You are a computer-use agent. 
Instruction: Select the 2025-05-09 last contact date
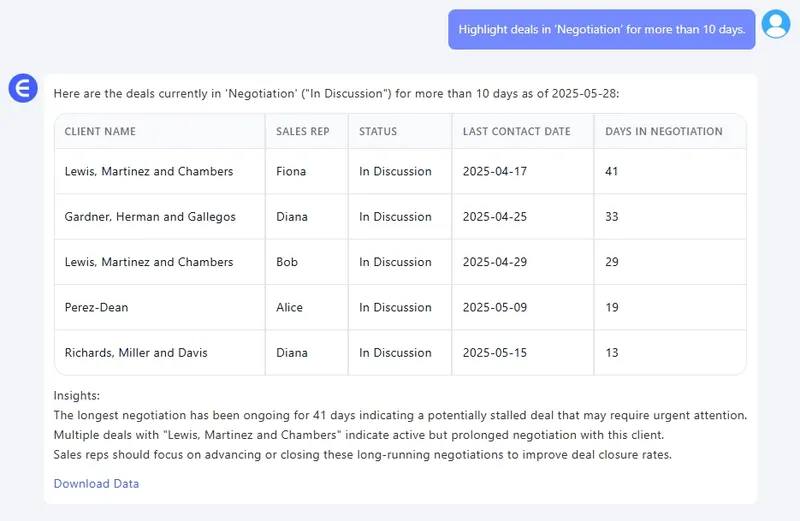click(x=495, y=308)
